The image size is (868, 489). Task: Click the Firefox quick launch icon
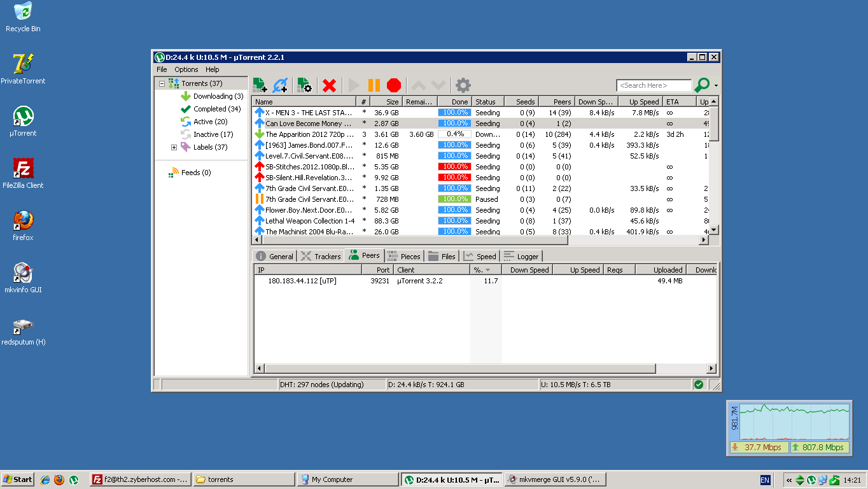(59, 479)
